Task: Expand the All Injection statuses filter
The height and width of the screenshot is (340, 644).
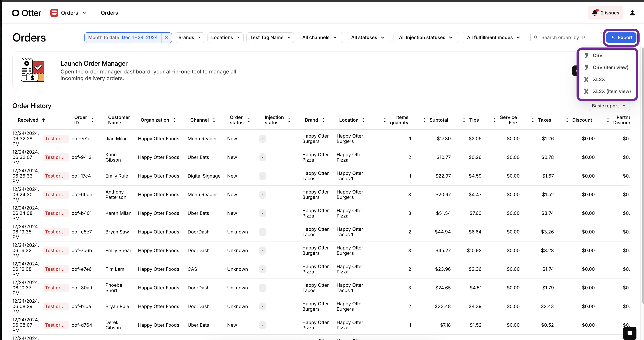Action: [x=426, y=38]
